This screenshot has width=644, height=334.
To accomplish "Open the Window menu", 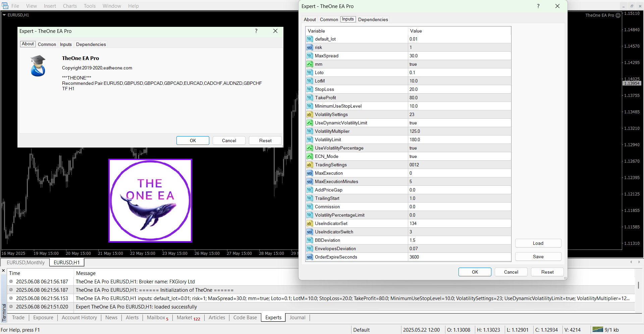I will tap(112, 6).
